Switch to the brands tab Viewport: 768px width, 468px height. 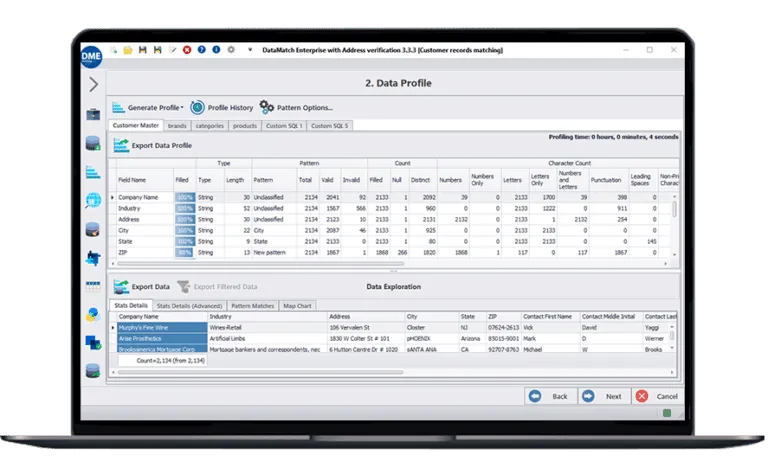click(x=177, y=126)
